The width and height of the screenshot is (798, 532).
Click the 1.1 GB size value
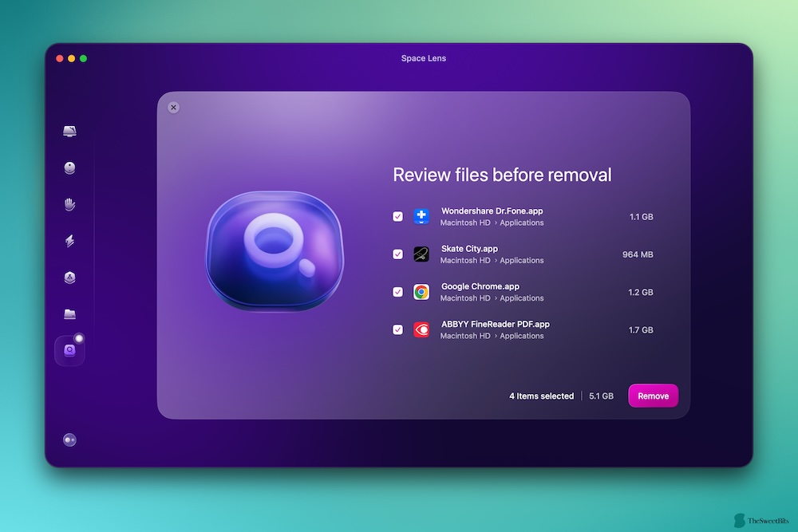(x=642, y=217)
